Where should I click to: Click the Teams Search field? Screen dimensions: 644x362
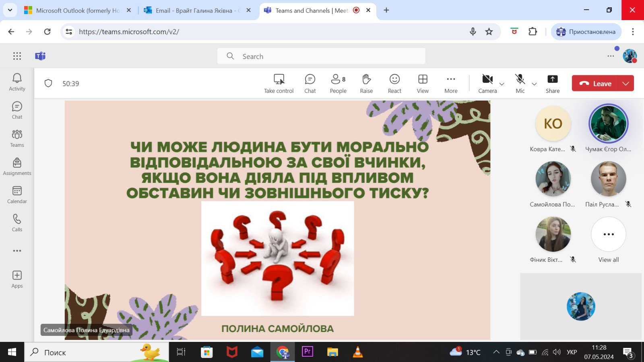coord(321,56)
